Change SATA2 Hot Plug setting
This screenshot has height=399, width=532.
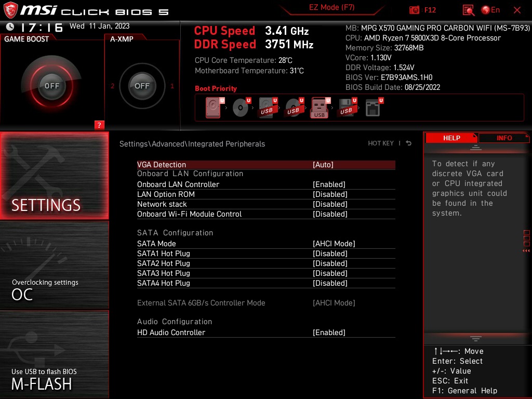(x=266, y=263)
